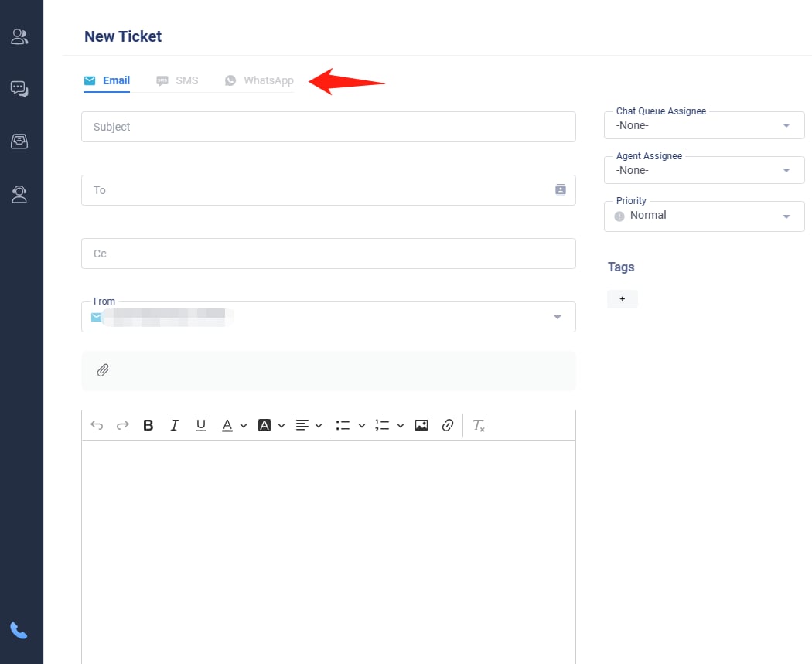Open the phone dialer in sidebar
The height and width of the screenshot is (664, 812).
coord(19,631)
